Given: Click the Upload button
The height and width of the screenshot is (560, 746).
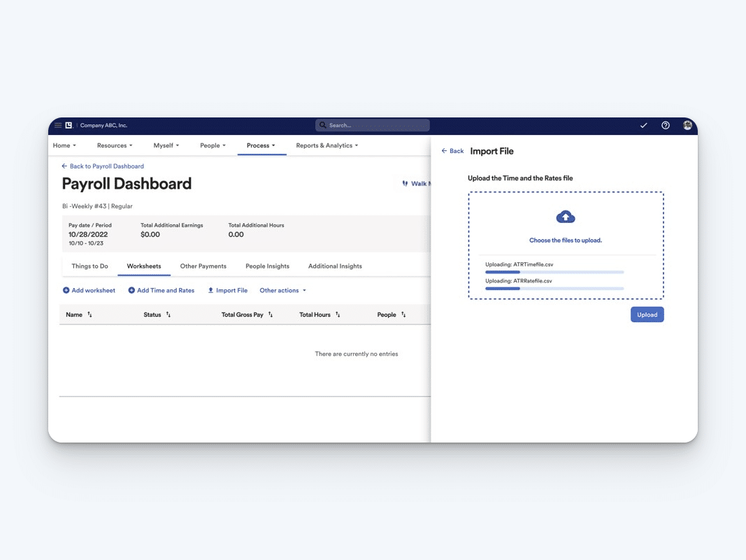Looking at the screenshot, I should coord(647,314).
